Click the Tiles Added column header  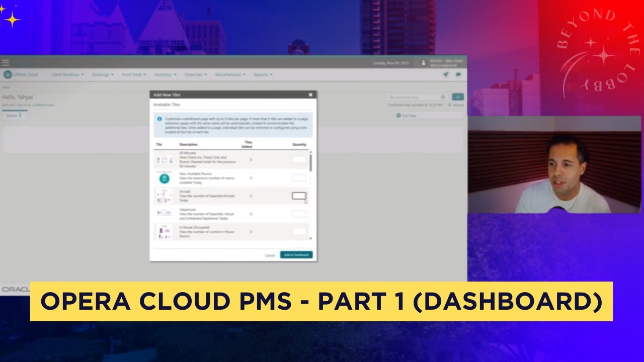click(x=247, y=144)
